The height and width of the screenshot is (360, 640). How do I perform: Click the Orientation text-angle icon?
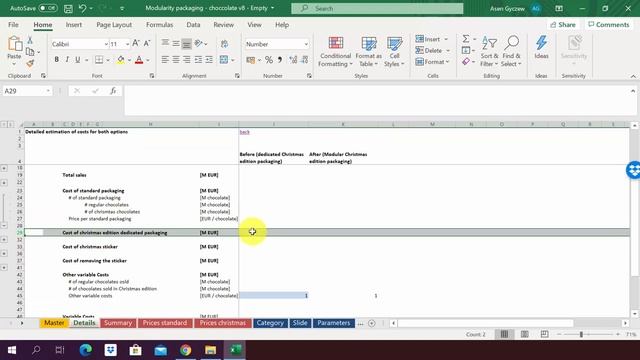point(199,43)
